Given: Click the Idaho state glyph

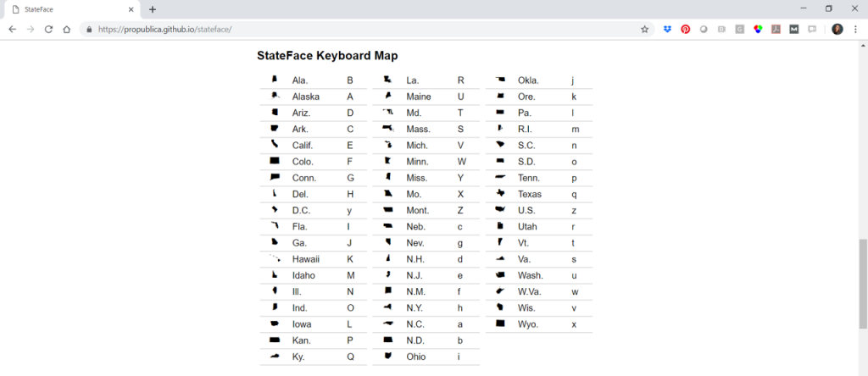Looking at the screenshot, I should coord(274,274).
